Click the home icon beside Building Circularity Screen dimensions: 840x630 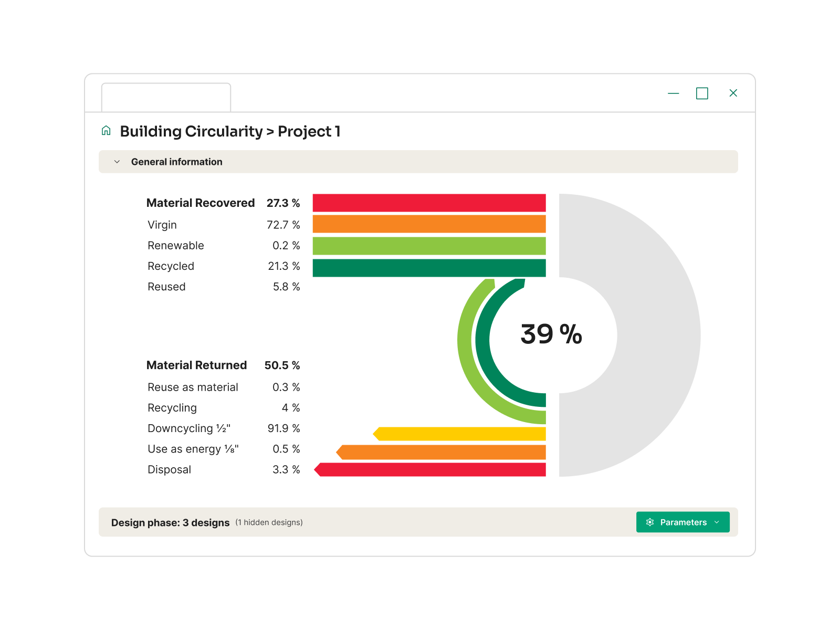[x=106, y=131]
